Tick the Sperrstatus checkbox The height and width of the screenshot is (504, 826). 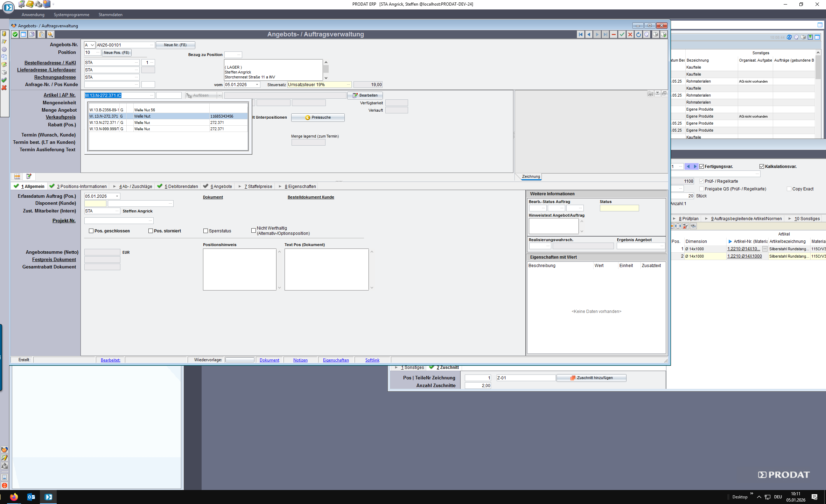tap(206, 231)
